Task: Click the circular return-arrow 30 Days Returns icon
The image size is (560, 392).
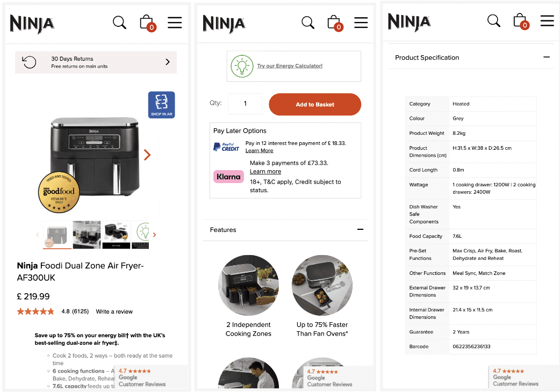Action: point(30,62)
